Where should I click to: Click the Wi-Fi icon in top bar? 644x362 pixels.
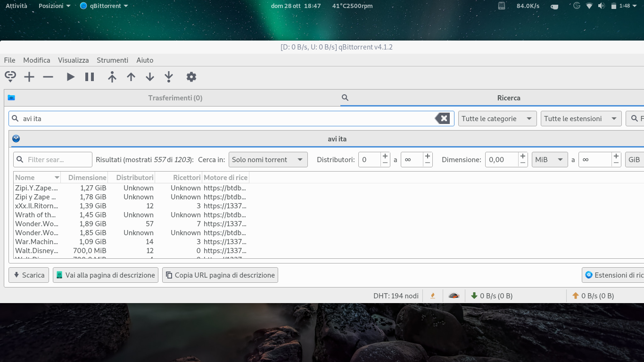click(x=589, y=6)
